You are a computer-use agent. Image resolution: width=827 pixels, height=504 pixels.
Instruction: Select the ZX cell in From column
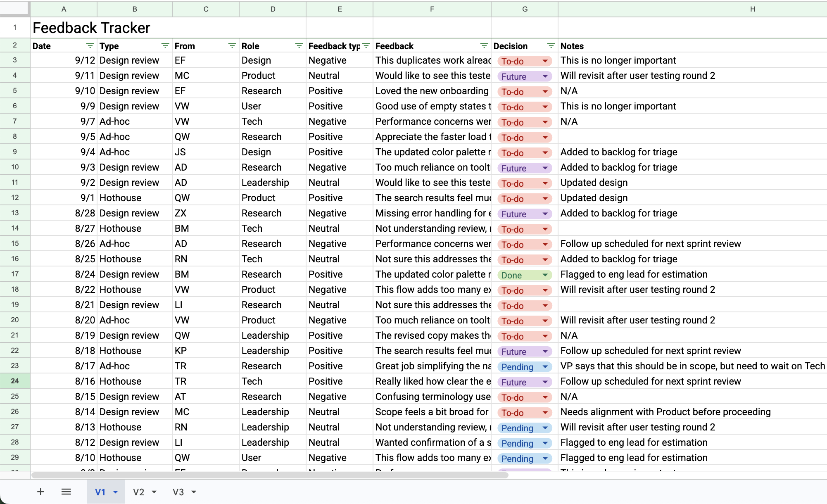(206, 213)
